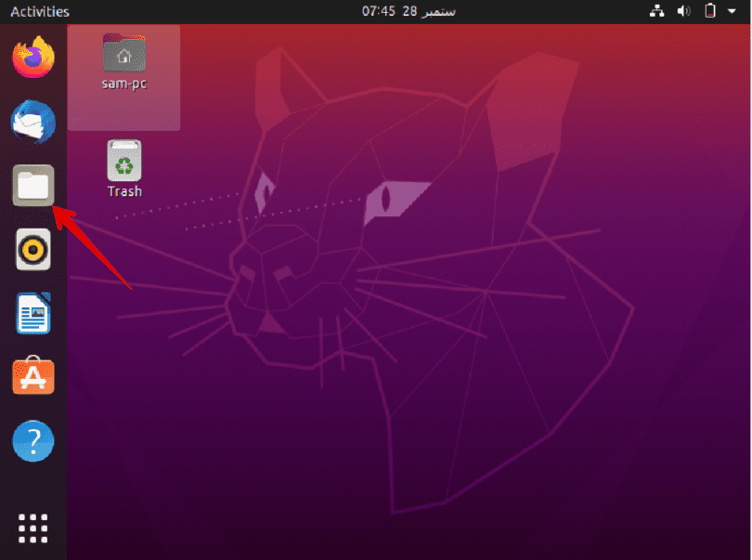Open LibreOffice Writer

(32, 313)
